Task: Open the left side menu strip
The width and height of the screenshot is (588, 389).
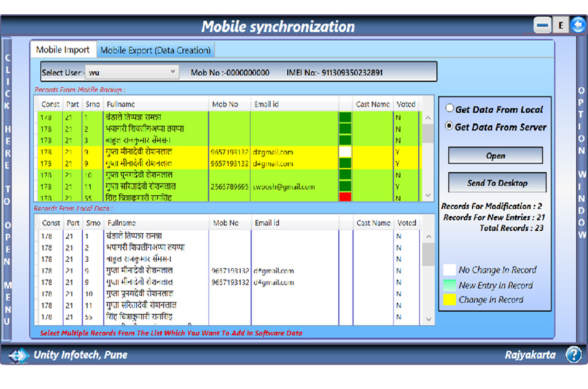Action: [x=8, y=188]
